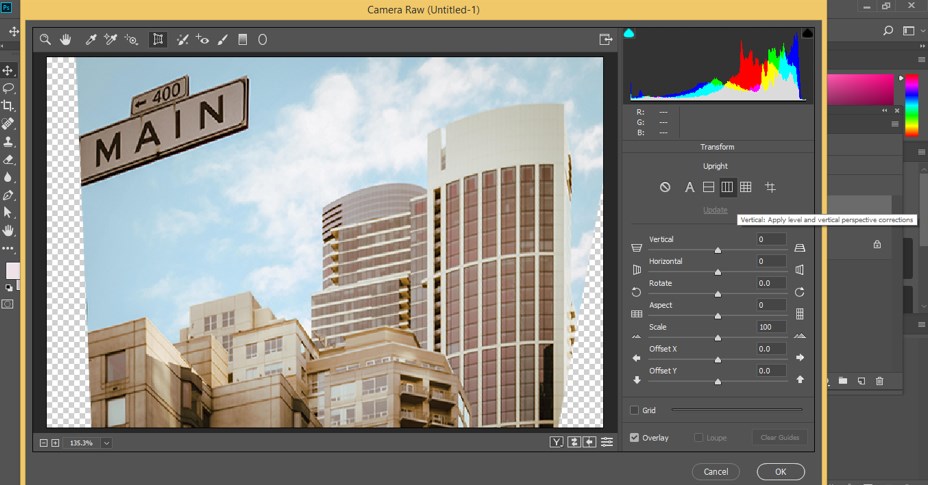The height and width of the screenshot is (485, 928).
Task: Pick the White Balance eyedropper tool
Action: [91, 40]
